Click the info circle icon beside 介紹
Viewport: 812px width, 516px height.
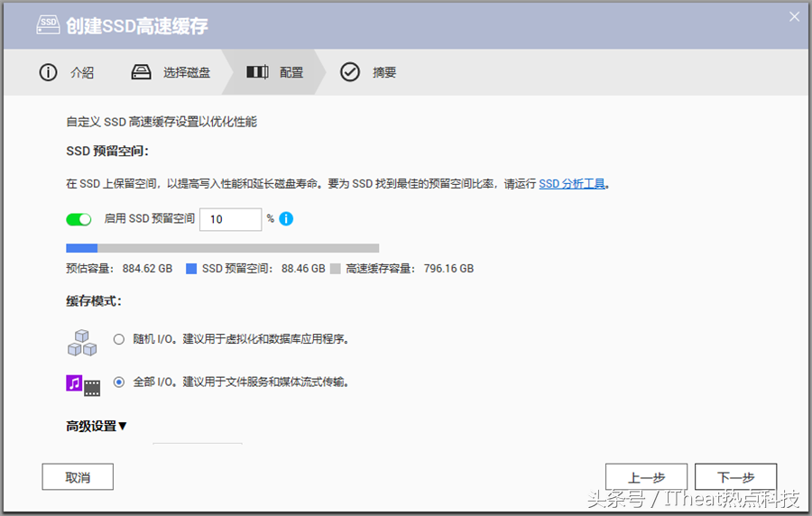tap(48, 72)
